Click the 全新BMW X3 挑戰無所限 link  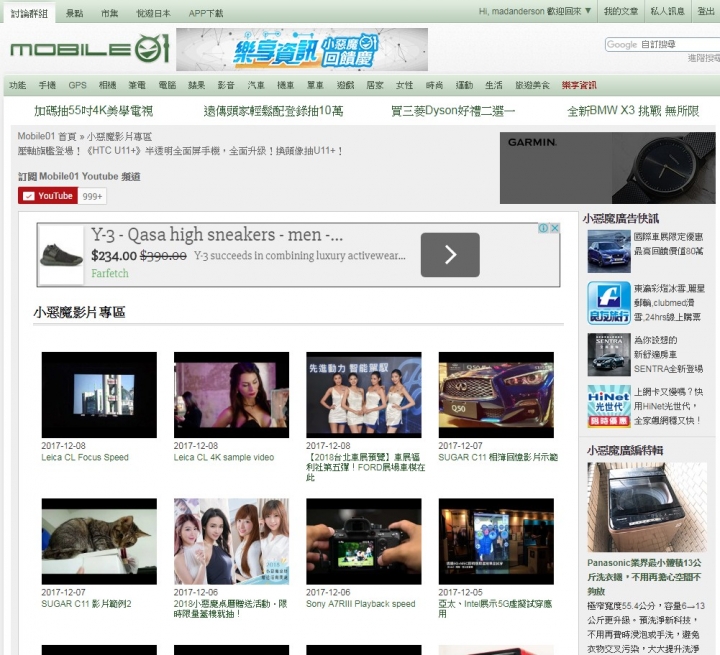click(633, 111)
